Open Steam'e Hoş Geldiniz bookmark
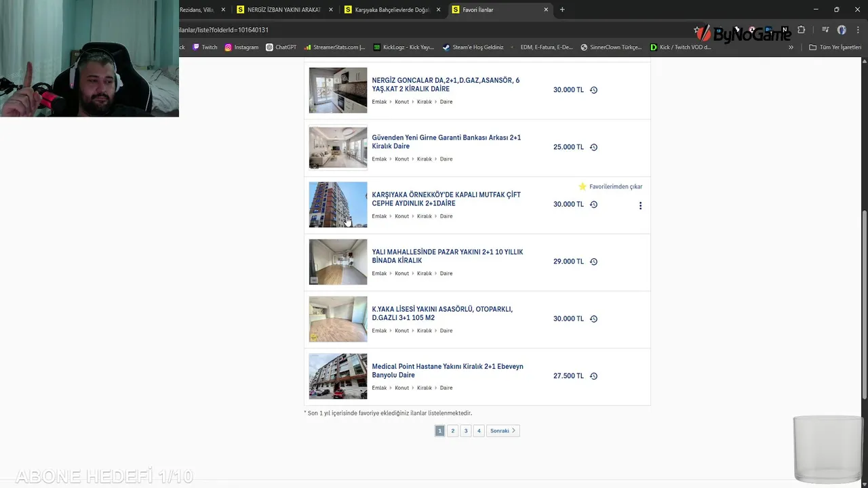 click(x=473, y=47)
